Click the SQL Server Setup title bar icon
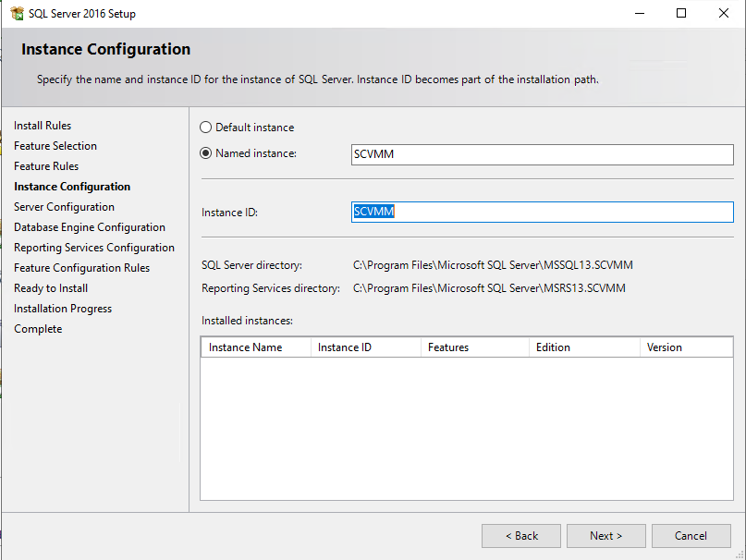 click(17, 13)
